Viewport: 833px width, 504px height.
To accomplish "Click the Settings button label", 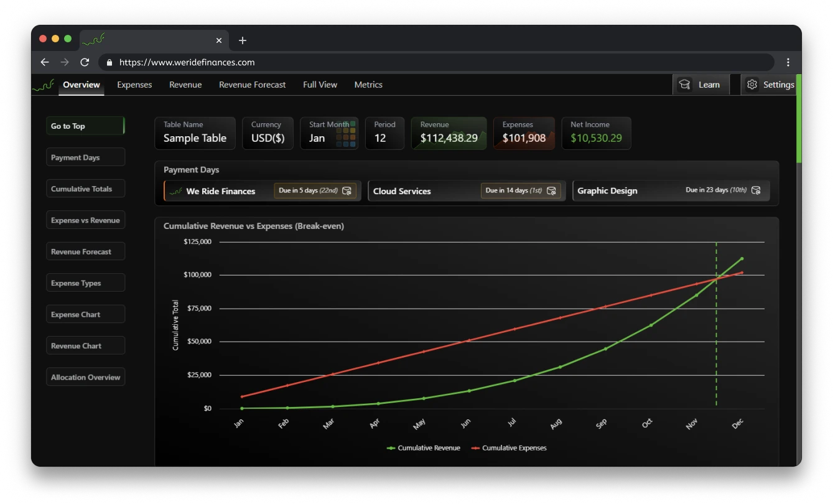I will point(779,85).
